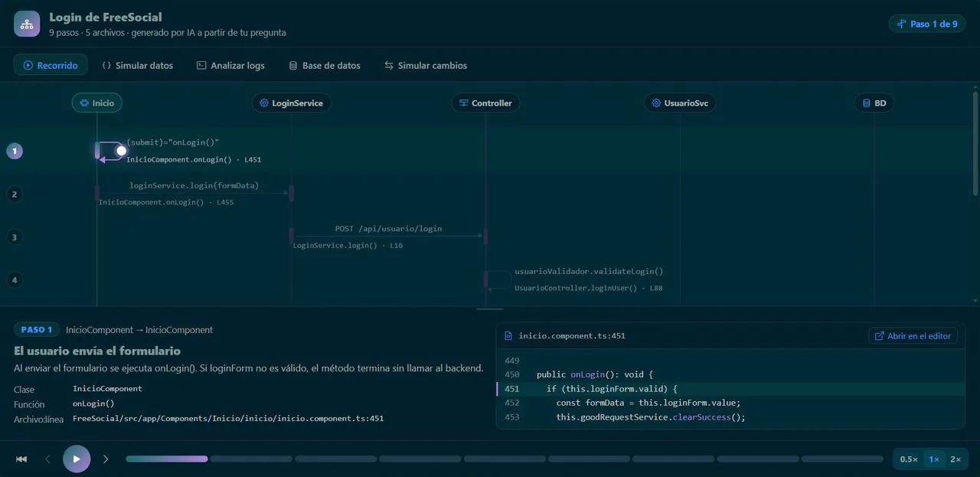Click the inicio.component.ts:451 file name
Screen dimensions: 980x477
[x=572, y=335]
